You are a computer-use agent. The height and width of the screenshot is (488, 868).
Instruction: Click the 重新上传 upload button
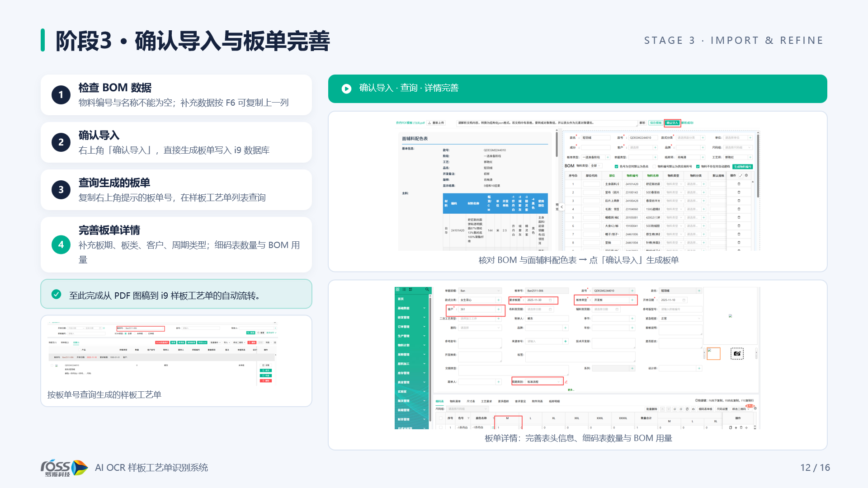pos(436,123)
